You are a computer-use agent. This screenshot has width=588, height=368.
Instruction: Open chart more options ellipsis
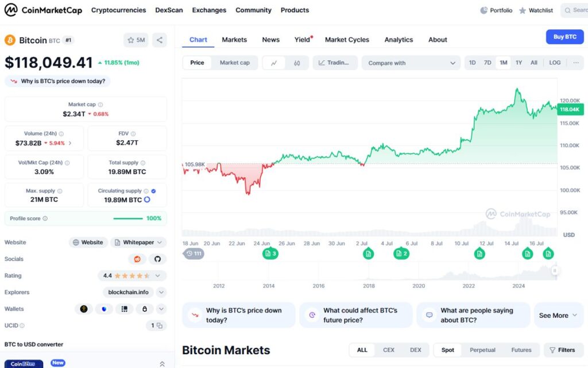[x=576, y=63]
